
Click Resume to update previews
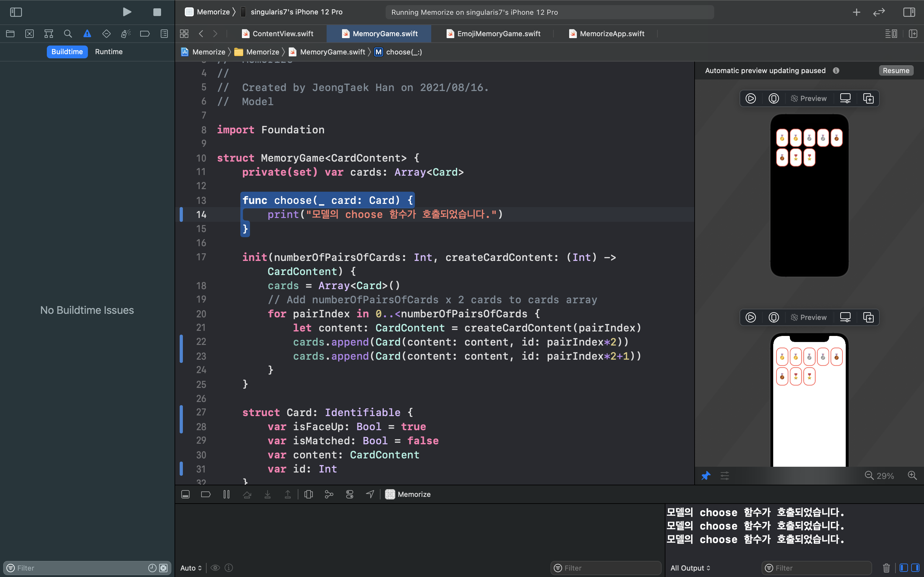pos(896,71)
